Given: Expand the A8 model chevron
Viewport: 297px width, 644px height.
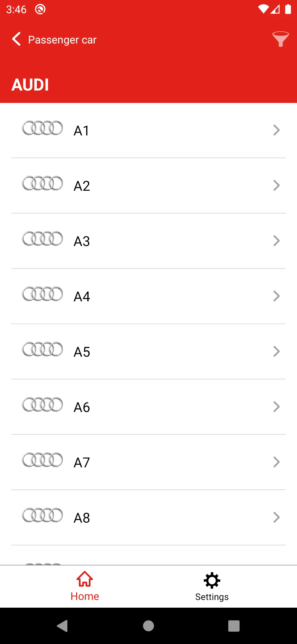Looking at the screenshot, I should [276, 517].
